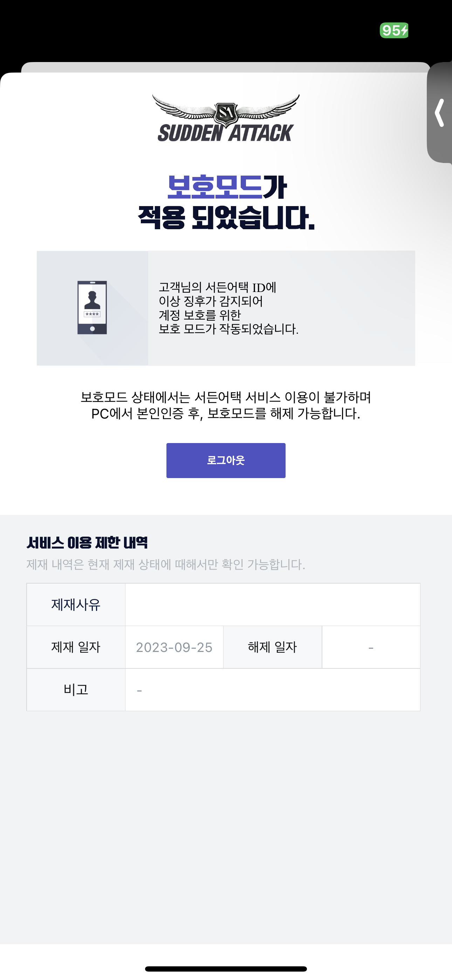Select the 비고 label cell
The height and width of the screenshot is (980, 452).
coord(76,690)
